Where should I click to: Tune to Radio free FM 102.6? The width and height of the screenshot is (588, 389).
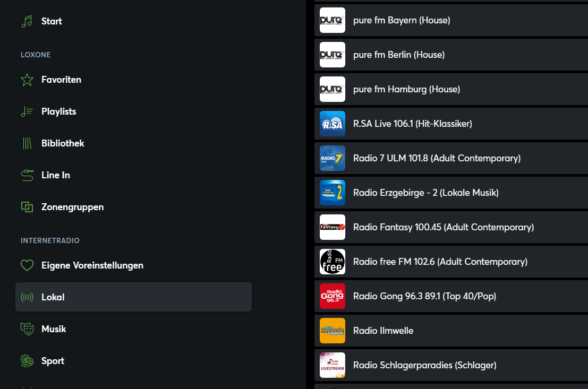pos(451,262)
